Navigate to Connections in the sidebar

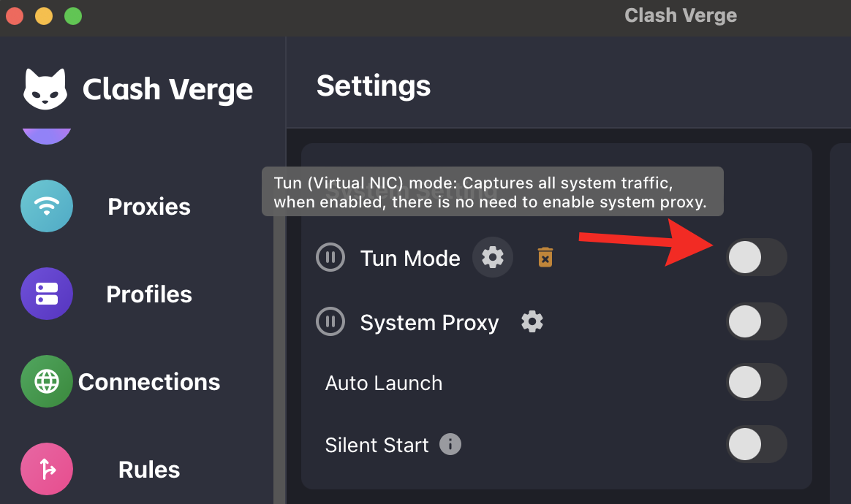coord(148,382)
